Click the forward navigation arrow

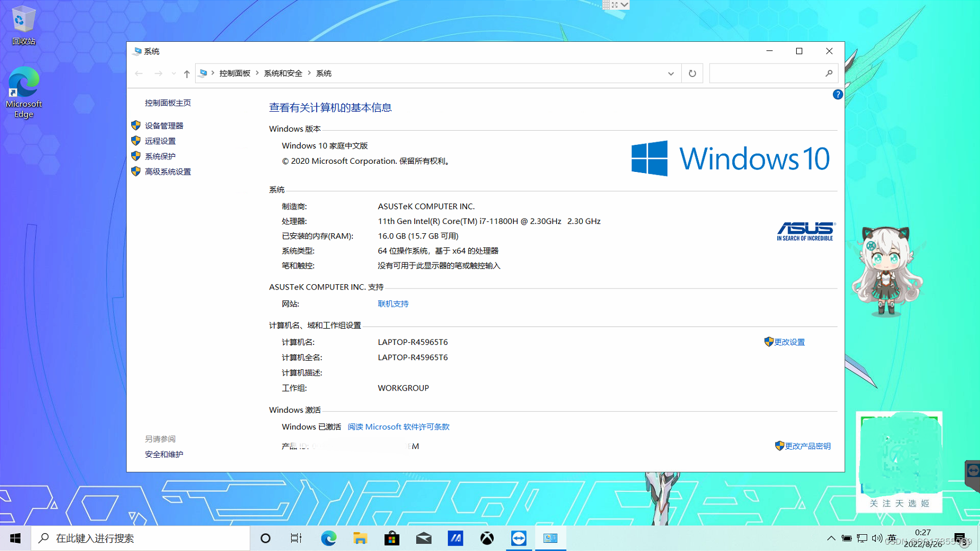pyautogui.click(x=158, y=73)
